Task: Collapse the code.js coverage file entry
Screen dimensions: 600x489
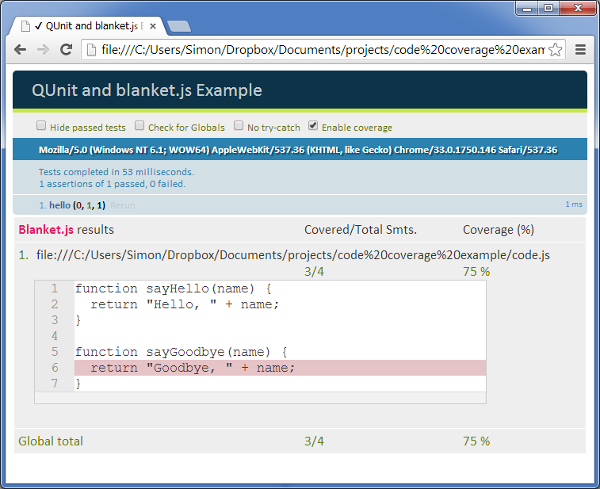Action: (293, 255)
